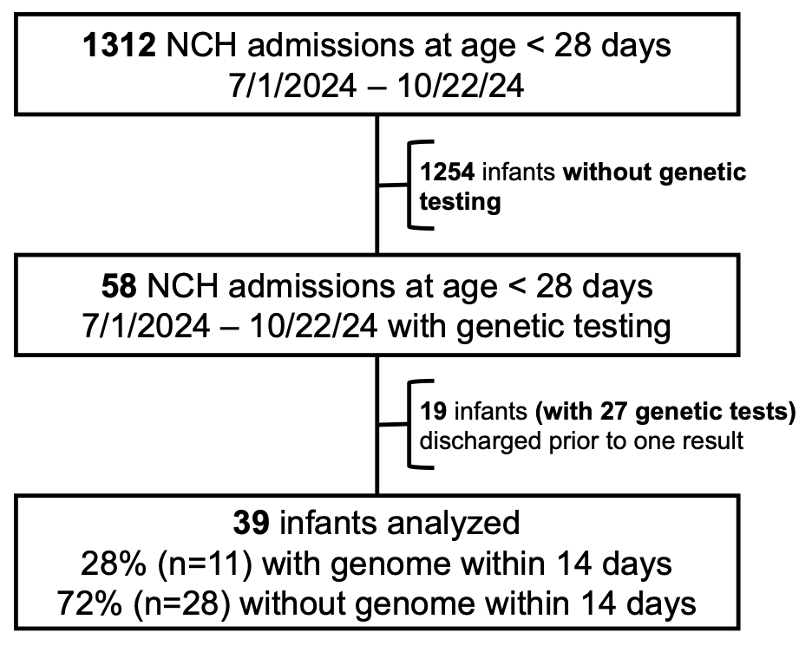
Task: Click the bold 58 admissions number
Action: pyautogui.click(x=119, y=287)
